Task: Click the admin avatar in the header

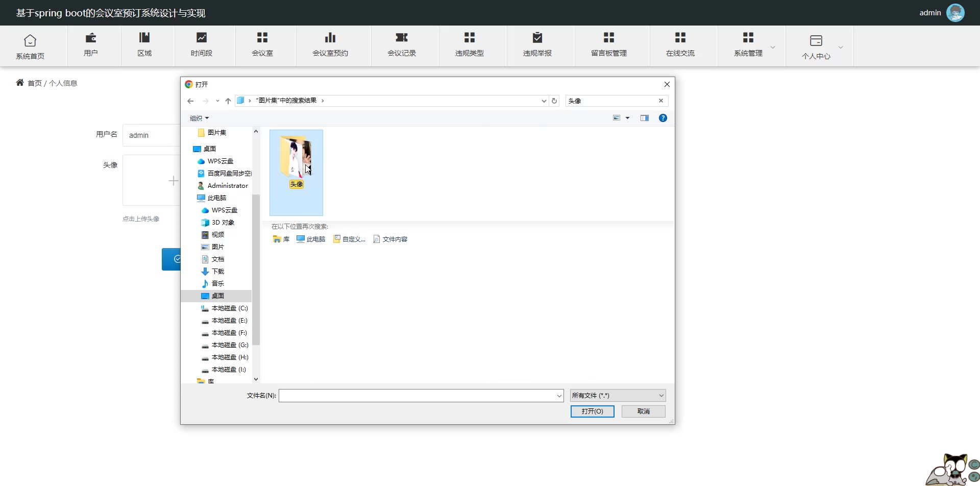Action: pos(955,13)
